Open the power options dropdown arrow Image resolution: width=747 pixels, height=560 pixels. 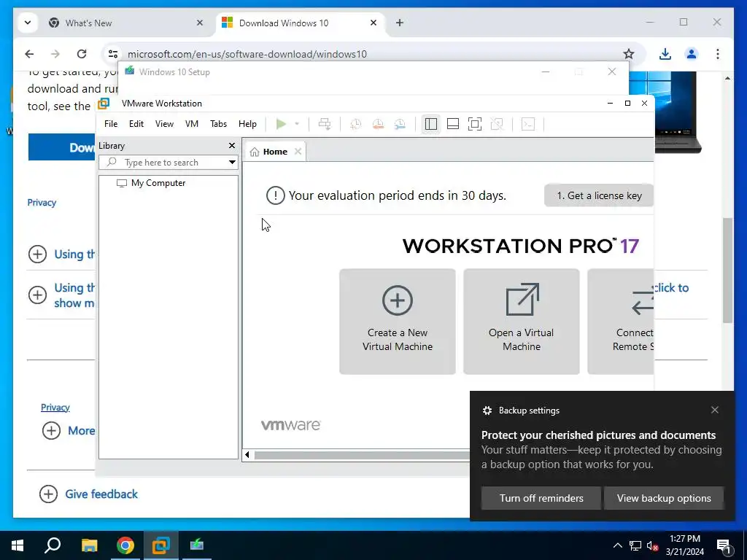(x=297, y=124)
